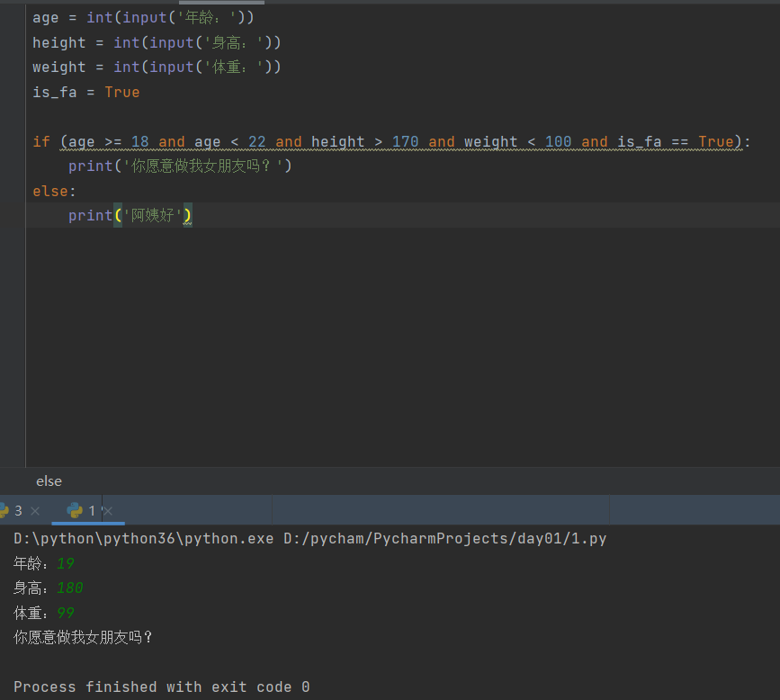Click the age input code line
780x700 pixels.
click(x=143, y=18)
